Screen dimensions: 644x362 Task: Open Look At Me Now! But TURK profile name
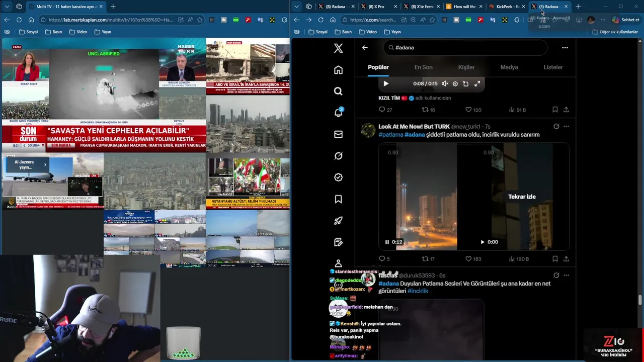pyautogui.click(x=414, y=127)
